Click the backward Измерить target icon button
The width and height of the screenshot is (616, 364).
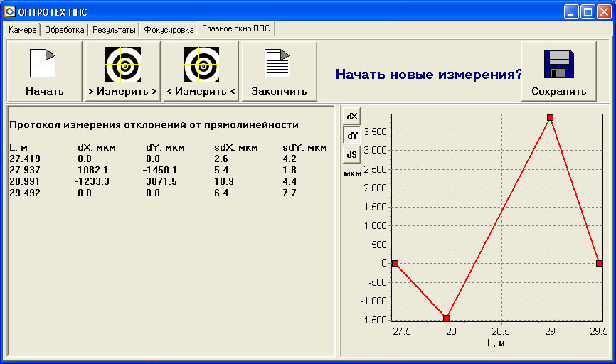pos(201,72)
